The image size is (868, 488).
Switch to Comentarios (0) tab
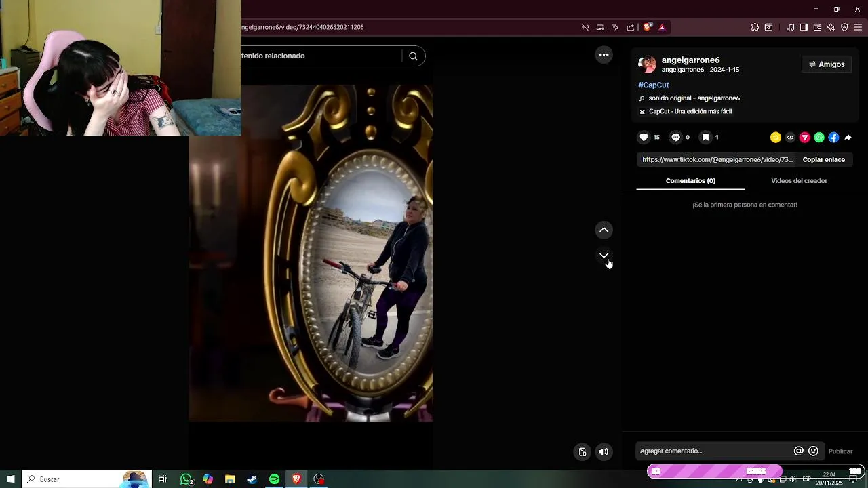(690, 181)
